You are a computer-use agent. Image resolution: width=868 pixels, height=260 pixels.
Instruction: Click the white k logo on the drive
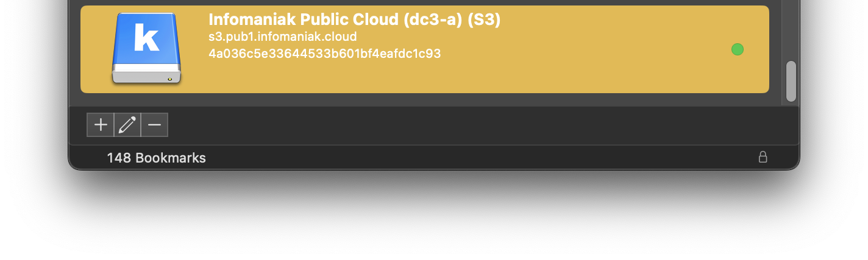pyautogui.click(x=146, y=38)
